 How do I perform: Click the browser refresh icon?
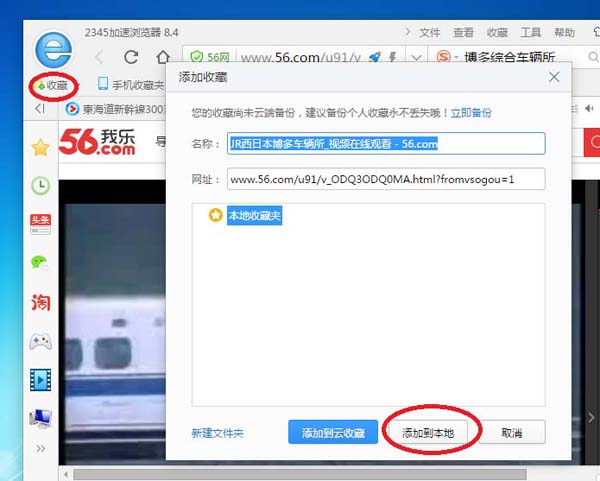(x=131, y=57)
